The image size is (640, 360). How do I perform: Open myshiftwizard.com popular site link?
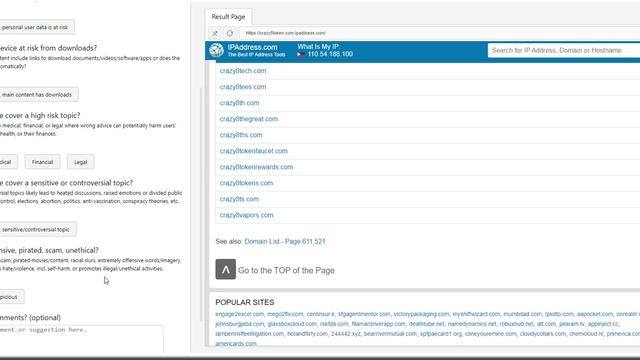pos(476,314)
